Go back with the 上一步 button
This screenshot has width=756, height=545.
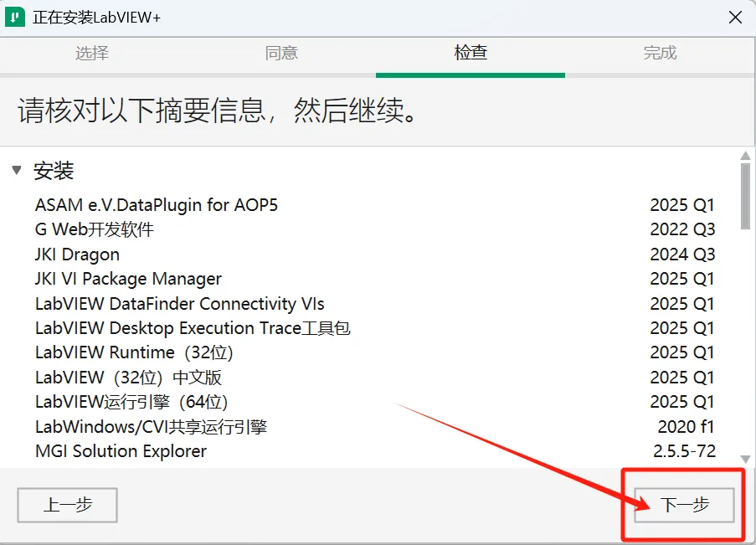click(68, 505)
